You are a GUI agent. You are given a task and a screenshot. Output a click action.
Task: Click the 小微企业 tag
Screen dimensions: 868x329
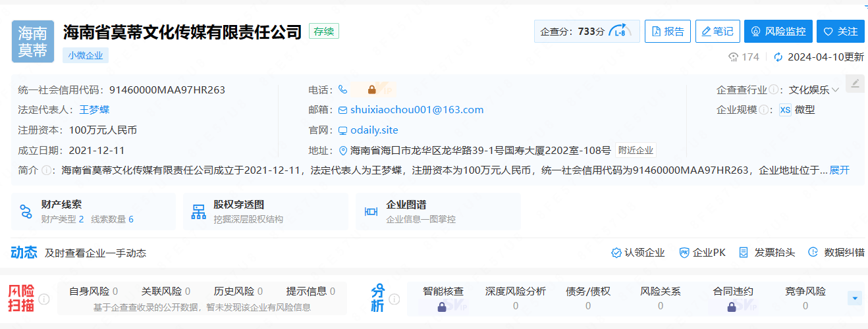point(86,55)
